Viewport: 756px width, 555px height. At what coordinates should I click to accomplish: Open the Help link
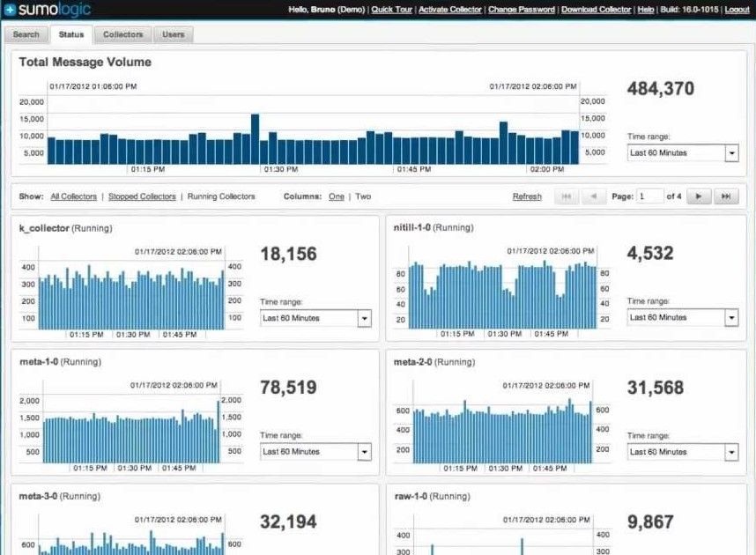(x=646, y=9)
